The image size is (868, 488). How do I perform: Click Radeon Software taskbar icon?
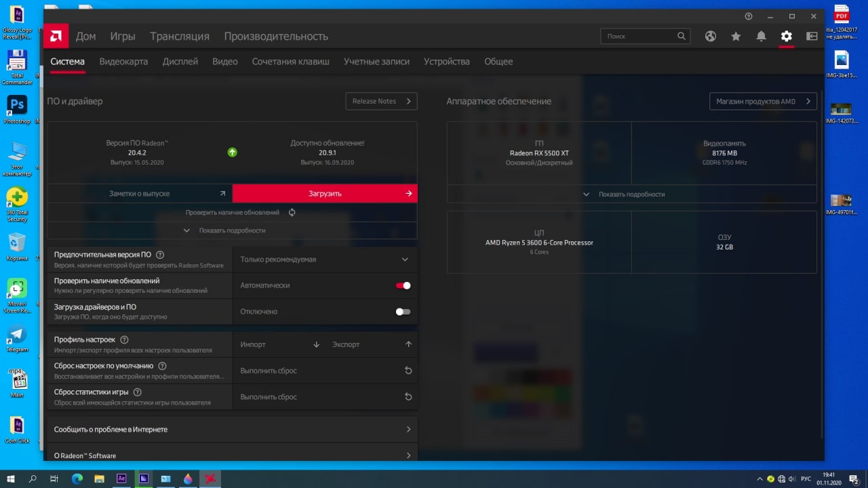tap(210, 479)
